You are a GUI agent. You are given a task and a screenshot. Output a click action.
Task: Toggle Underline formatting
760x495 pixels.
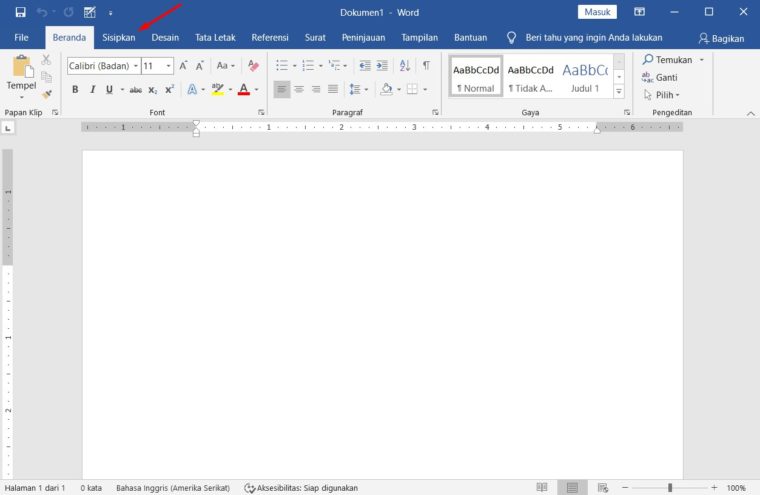[110, 89]
